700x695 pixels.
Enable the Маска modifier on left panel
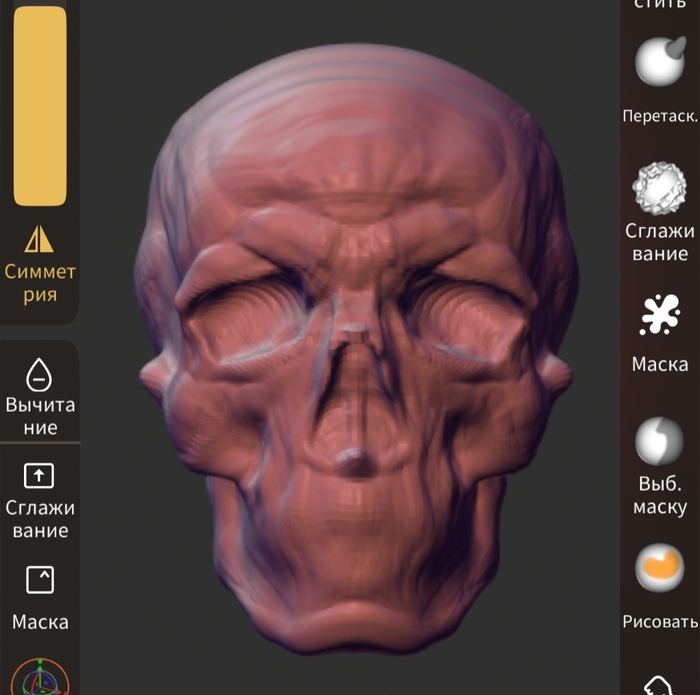pyautogui.click(x=40, y=598)
